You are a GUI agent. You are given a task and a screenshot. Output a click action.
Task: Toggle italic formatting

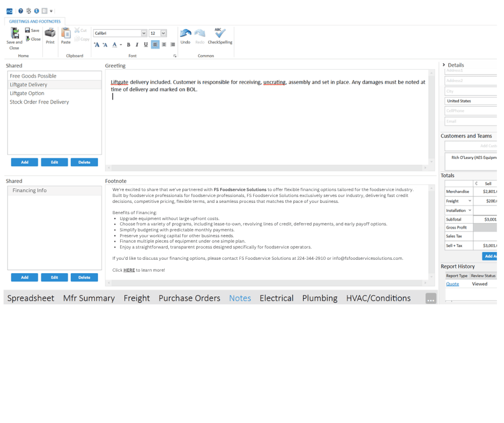tap(137, 45)
